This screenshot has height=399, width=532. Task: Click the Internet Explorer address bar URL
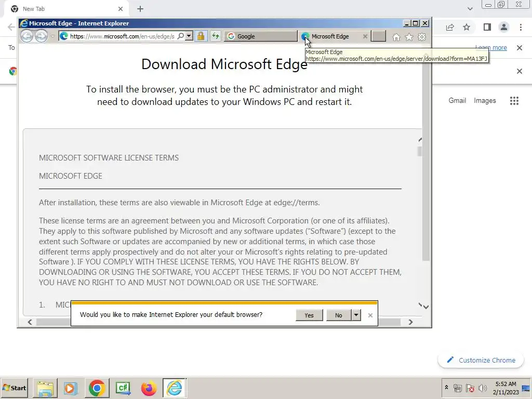coord(122,36)
